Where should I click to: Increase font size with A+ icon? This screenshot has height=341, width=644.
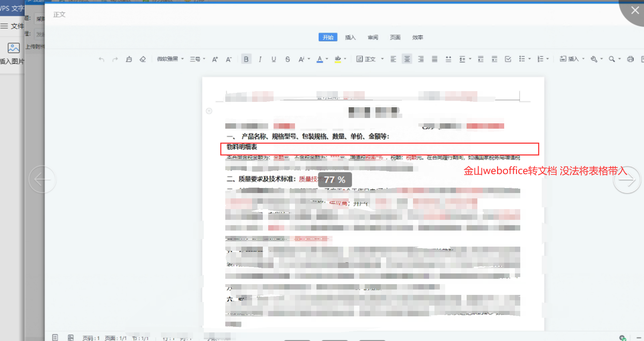(215, 59)
